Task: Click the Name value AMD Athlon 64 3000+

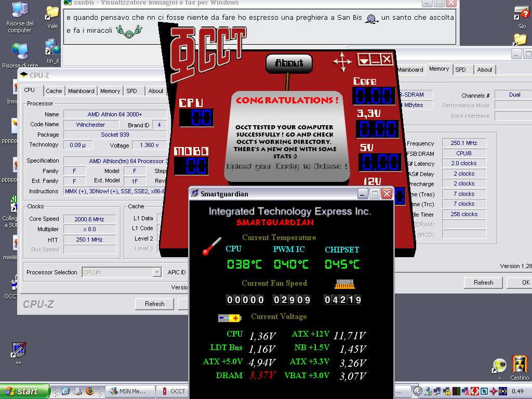Action: click(115, 114)
